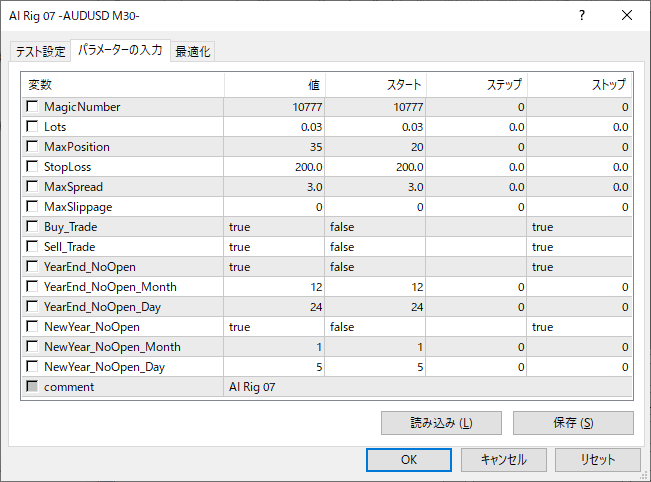Screen dimensions: 651x482
Task: Click the ストップ column header
Action: (580, 85)
